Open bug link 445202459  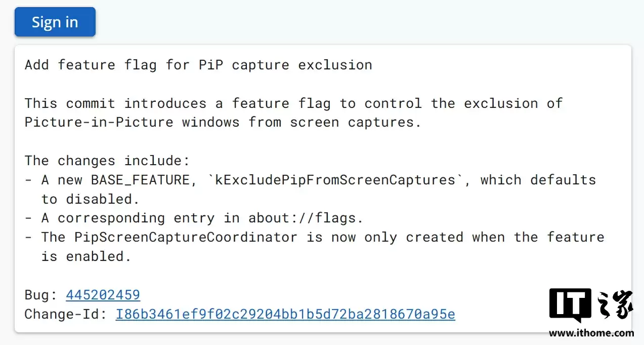[x=103, y=295]
